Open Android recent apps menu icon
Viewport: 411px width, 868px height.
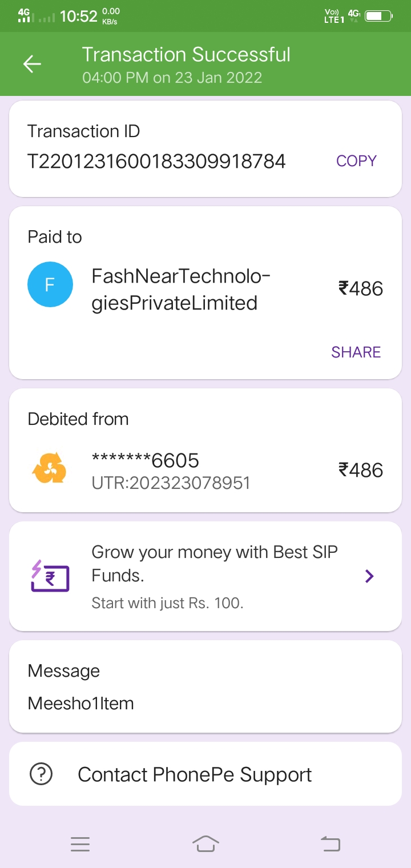click(x=80, y=844)
